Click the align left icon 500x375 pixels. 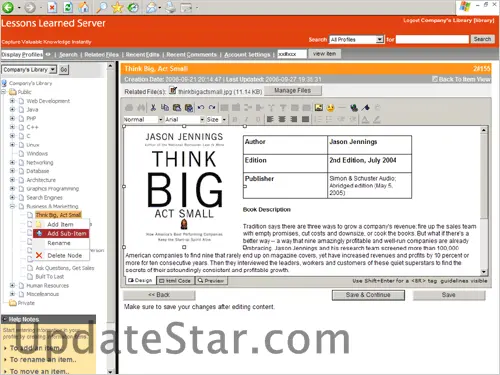270,119
